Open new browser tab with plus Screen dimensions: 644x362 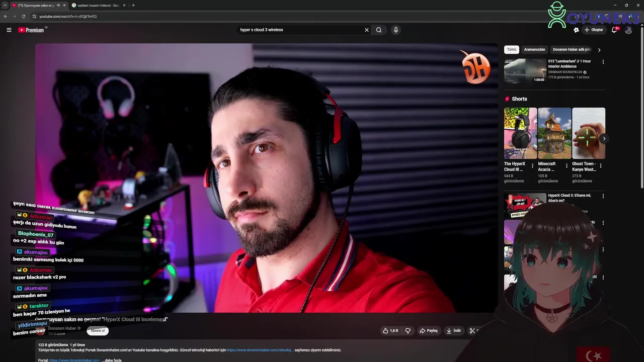tap(133, 5)
